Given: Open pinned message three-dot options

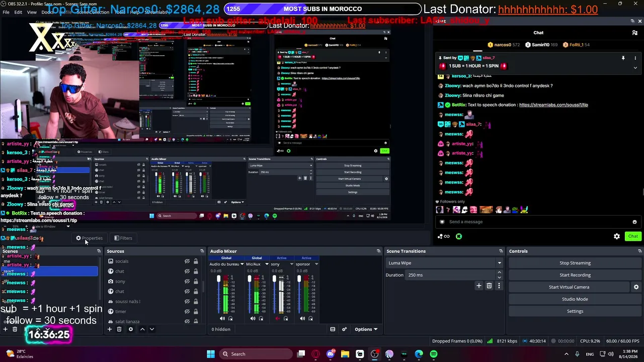Looking at the screenshot, I should tap(635, 58).
